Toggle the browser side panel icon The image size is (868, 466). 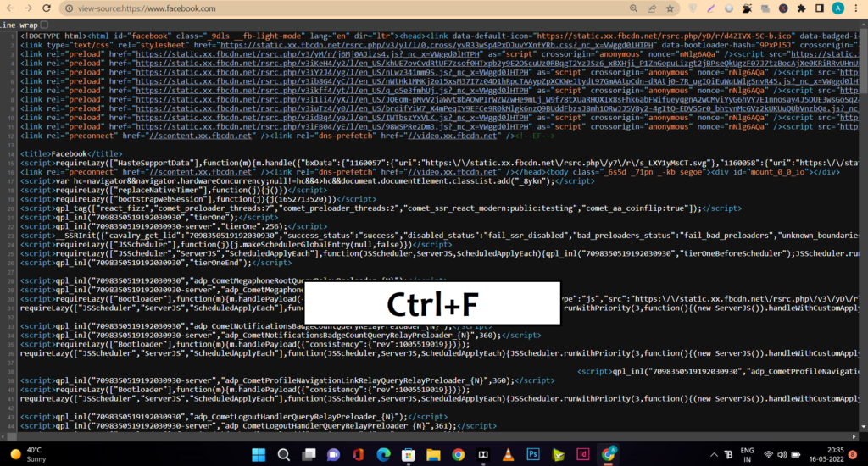click(x=820, y=8)
